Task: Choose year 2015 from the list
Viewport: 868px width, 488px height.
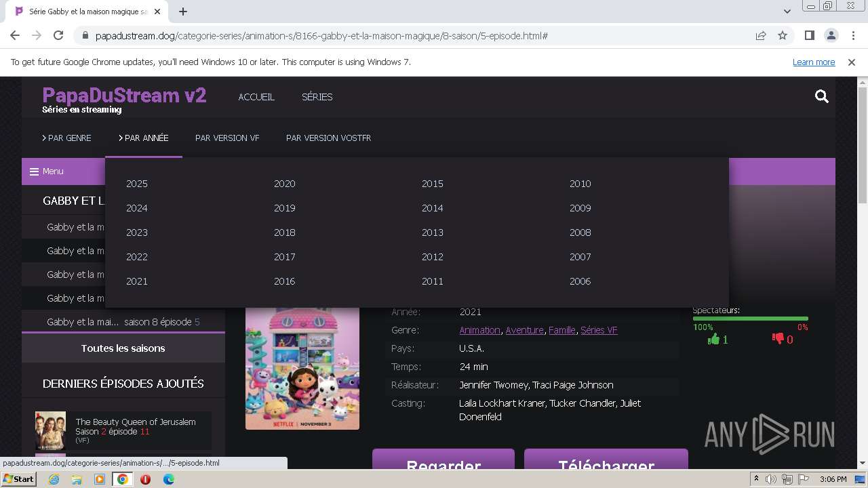Action: (433, 184)
